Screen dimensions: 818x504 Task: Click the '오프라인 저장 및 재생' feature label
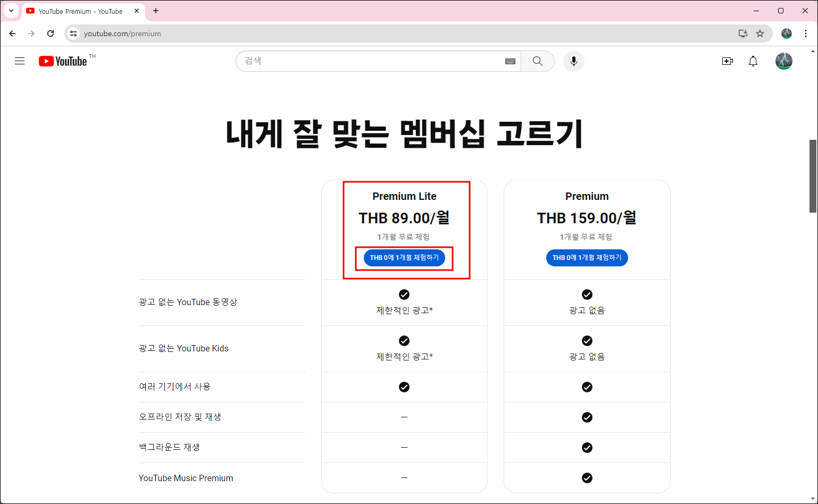180,417
